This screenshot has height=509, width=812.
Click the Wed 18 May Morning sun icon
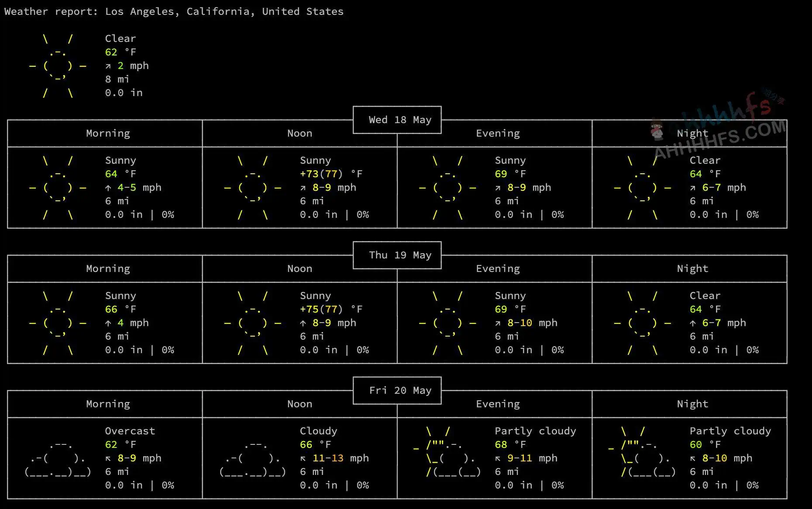[x=58, y=188]
